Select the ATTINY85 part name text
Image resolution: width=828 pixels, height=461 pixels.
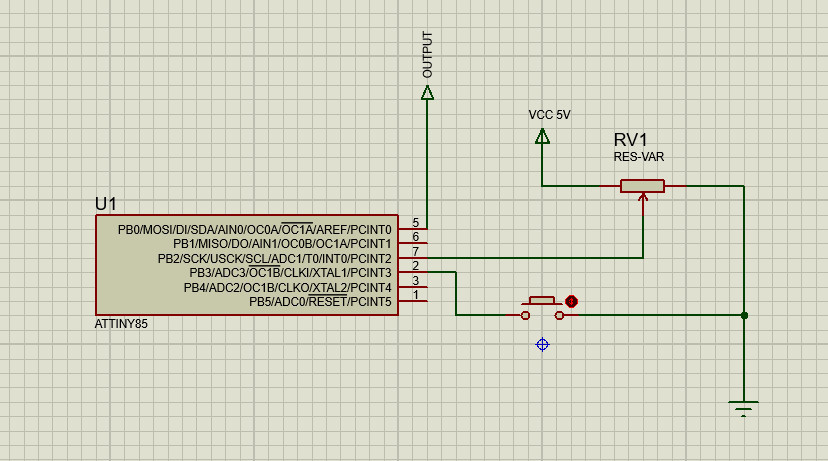121,324
